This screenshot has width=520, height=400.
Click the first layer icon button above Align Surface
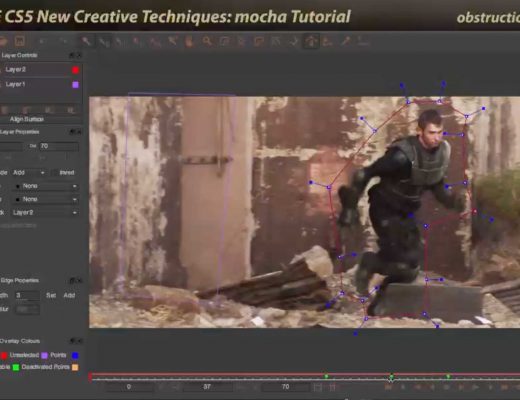[5, 110]
